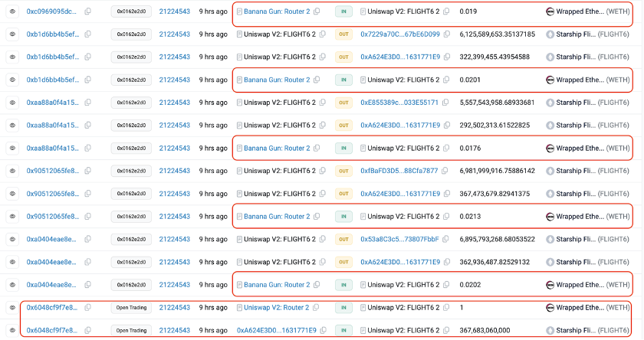The image size is (644, 340).
Task: Open 0x90512065fe8... hash on 6,981,999,916.75886142 row
Action: coord(53,171)
